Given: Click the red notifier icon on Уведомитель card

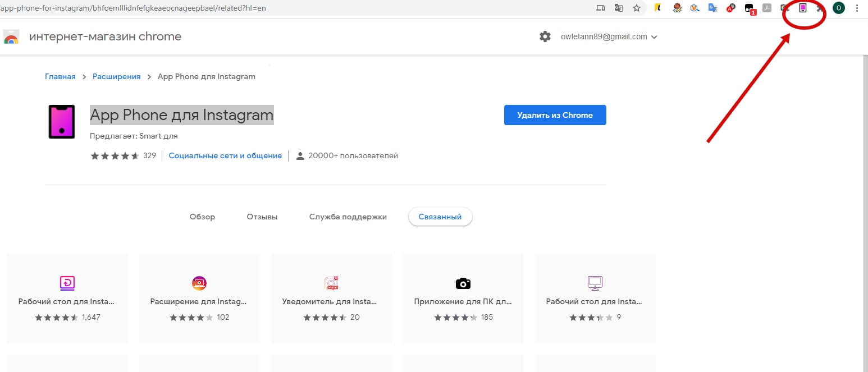Looking at the screenshot, I should tap(331, 283).
